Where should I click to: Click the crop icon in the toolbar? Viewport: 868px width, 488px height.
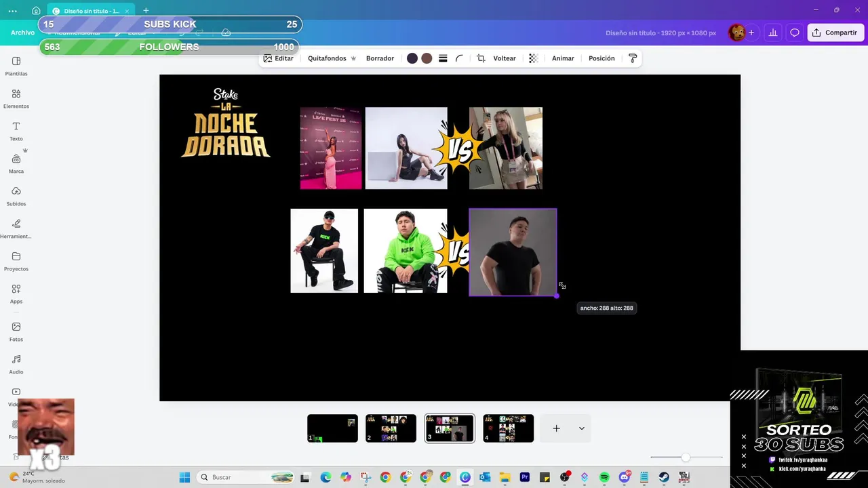(x=481, y=58)
